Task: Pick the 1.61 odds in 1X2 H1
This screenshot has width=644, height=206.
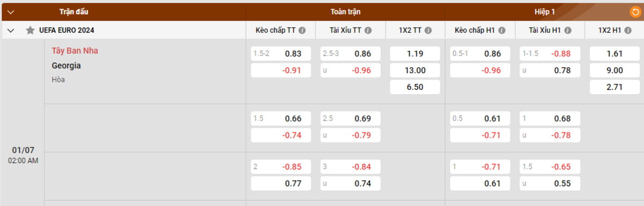Action: tap(614, 54)
